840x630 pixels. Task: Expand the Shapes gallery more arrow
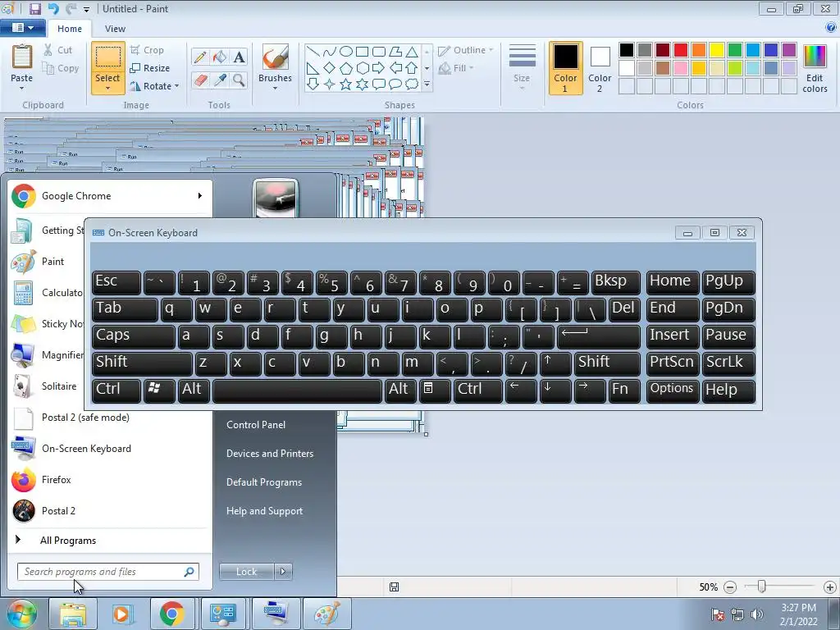(427, 84)
